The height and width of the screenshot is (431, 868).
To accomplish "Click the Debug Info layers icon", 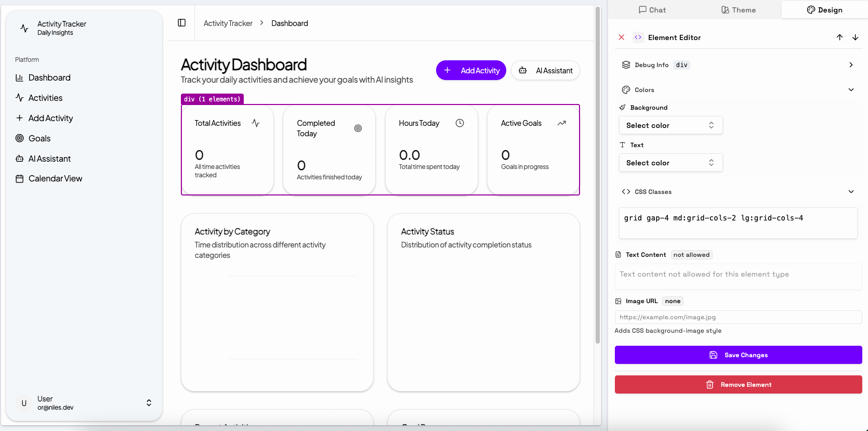I will click(x=626, y=65).
